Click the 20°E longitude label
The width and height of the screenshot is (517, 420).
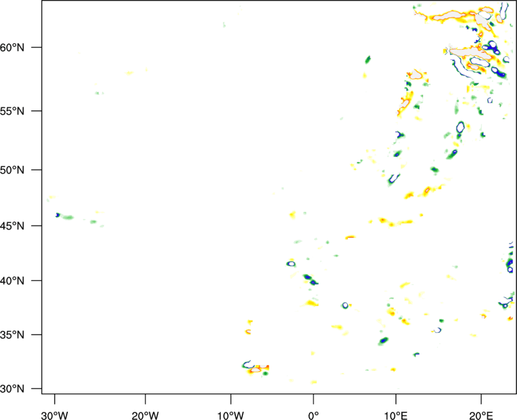point(481,415)
